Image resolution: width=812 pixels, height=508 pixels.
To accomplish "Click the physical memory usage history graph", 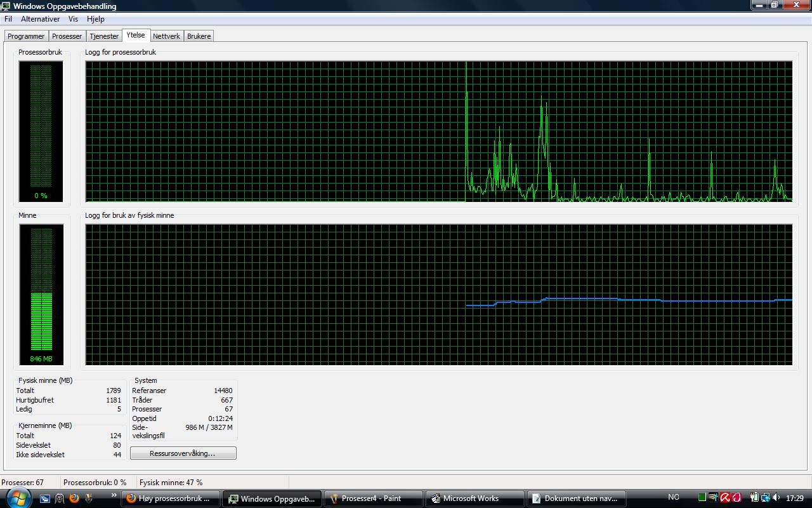I will pyautogui.click(x=439, y=295).
